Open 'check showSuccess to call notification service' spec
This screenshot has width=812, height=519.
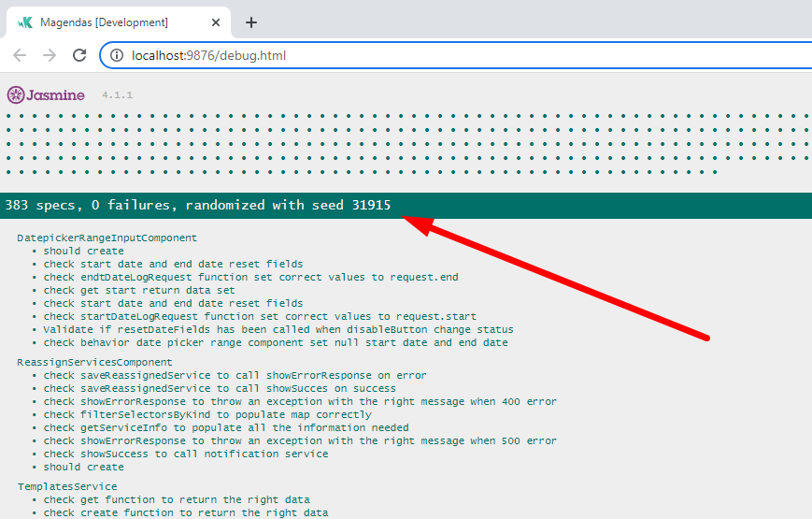click(x=186, y=454)
